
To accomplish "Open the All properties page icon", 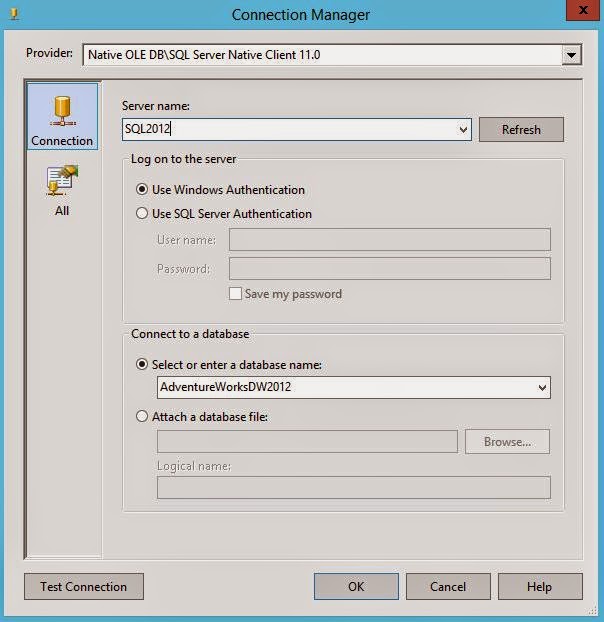I will pos(62,190).
